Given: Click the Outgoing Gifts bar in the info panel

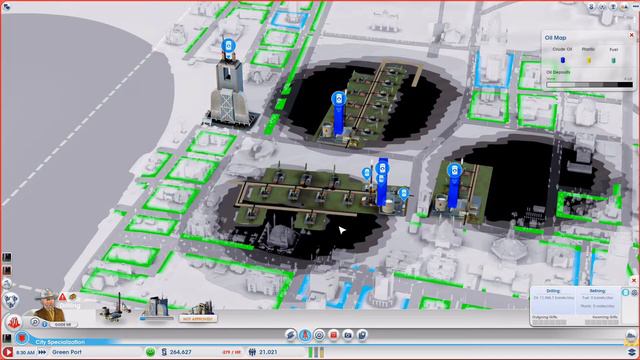Looking at the screenshot, I should coord(549,322).
